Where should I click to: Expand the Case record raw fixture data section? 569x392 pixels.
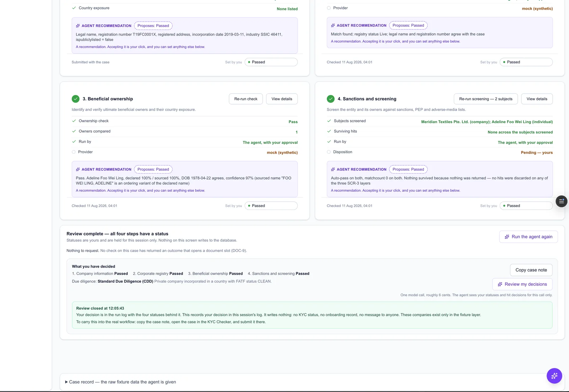(121, 382)
